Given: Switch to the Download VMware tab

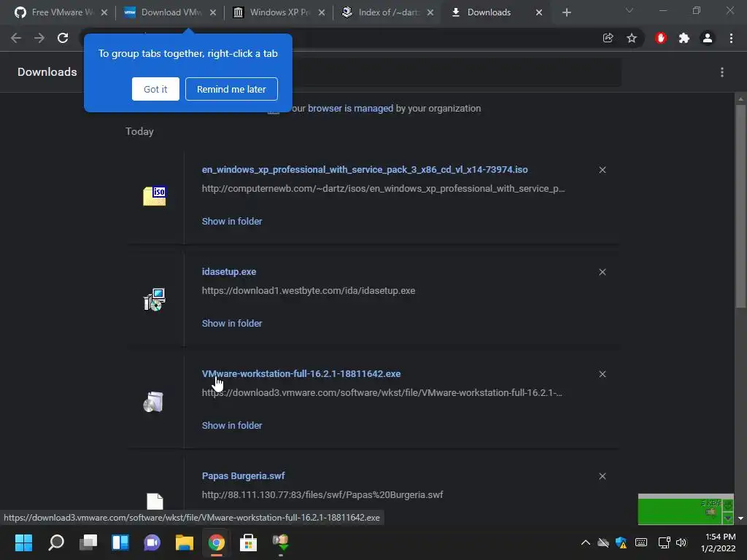Looking at the screenshot, I should point(170,12).
